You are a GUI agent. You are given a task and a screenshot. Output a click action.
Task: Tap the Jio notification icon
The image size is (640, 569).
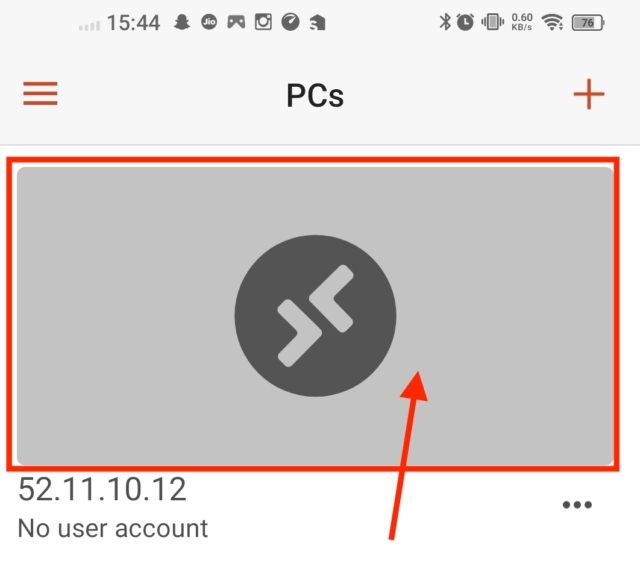[x=209, y=22]
